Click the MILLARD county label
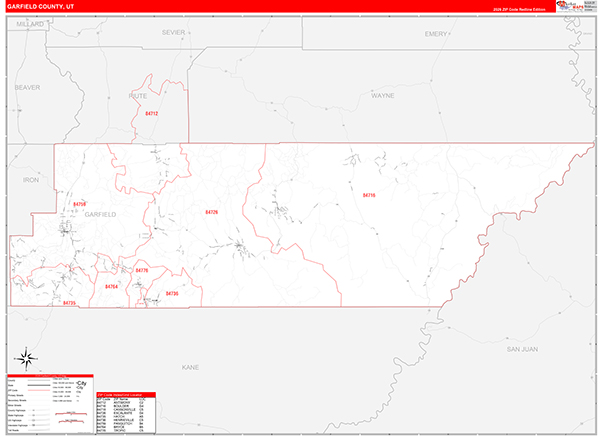Image resolution: width=600 pixels, height=436 pixels. click(30, 24)
